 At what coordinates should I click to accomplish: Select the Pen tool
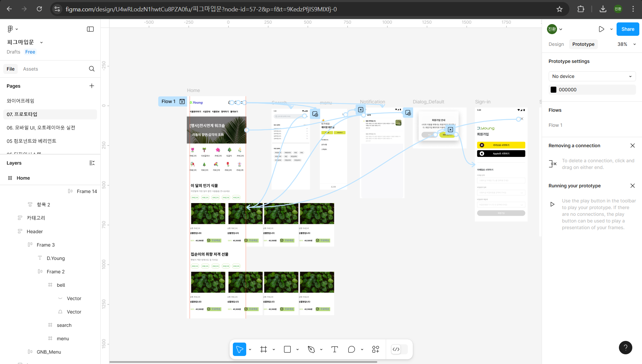click(311, 349)
